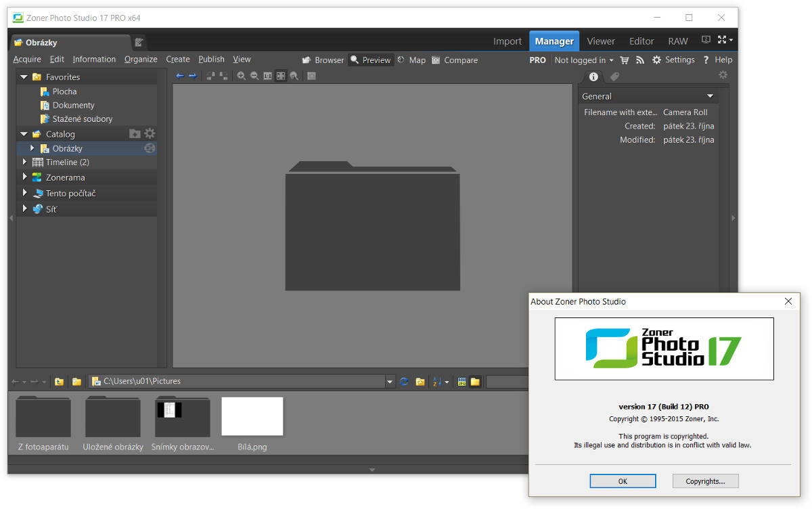Open the Information menu
Screen dimensions: 812x509
point(94,59)
